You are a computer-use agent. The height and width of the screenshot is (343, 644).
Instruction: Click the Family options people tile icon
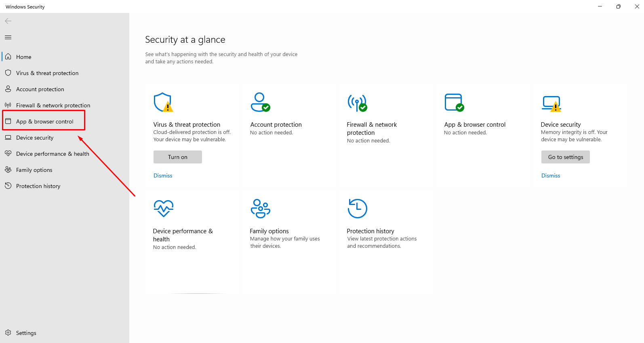(260, 208)
